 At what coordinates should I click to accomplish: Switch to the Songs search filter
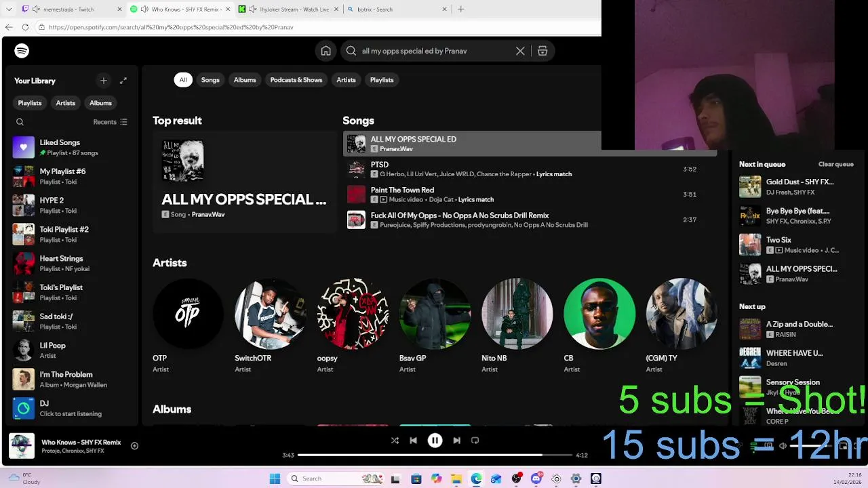coord(210,80)
